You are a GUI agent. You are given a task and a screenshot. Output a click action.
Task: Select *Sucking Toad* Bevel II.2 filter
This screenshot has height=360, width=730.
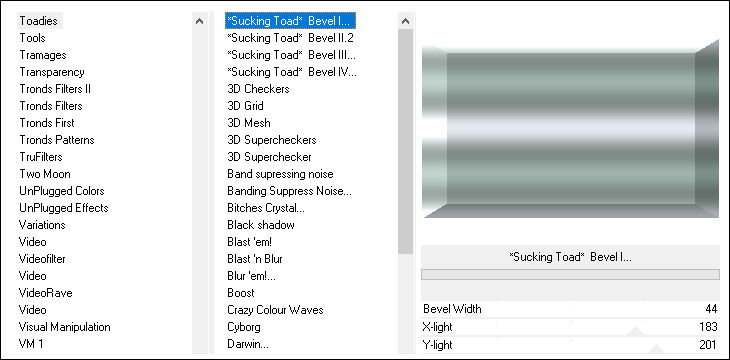point(291,38)
